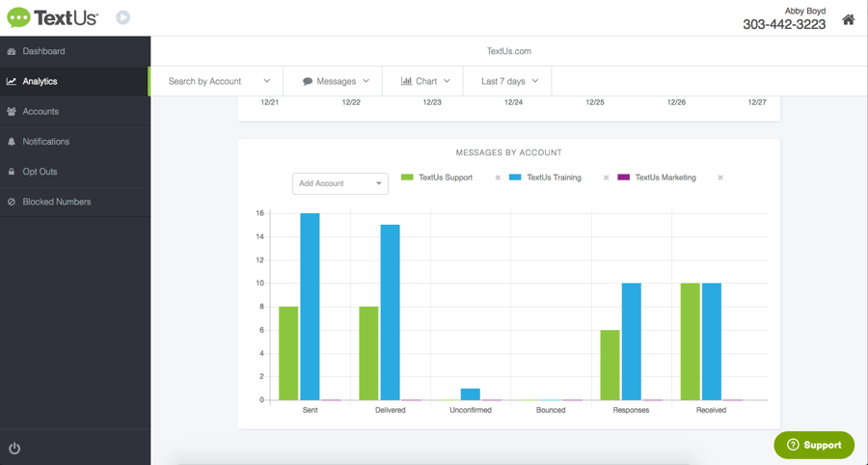This screenshot has height=465, width=868.
Task: Click phone number 303-442-3223
Action: 784,24
